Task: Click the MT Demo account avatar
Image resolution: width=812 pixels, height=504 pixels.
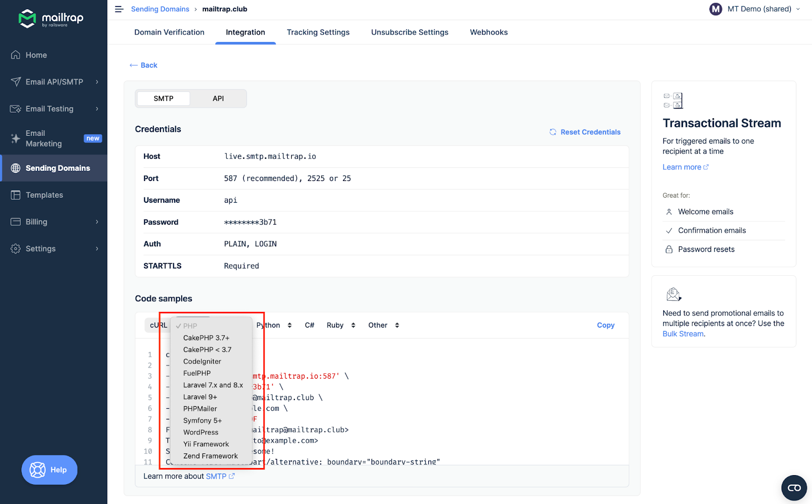Action: 716,9
